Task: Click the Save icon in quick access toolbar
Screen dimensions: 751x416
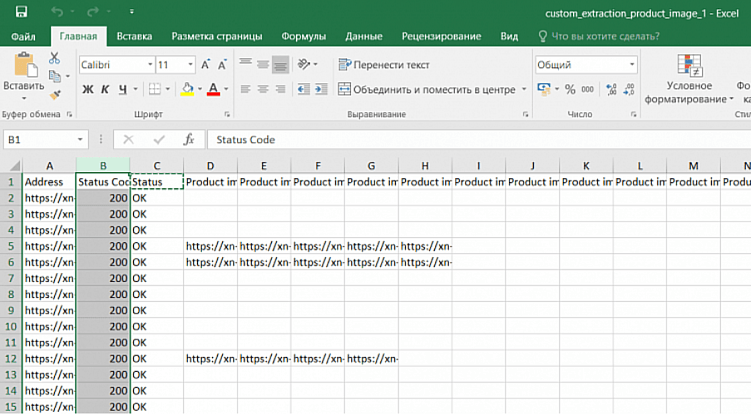Action: [x=21, y=12]
